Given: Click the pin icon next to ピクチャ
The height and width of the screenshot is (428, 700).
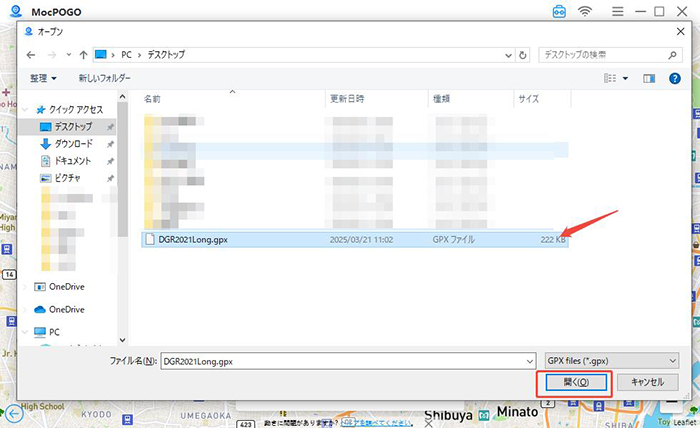Looking at the screenshot, I should tap(110, 179).
